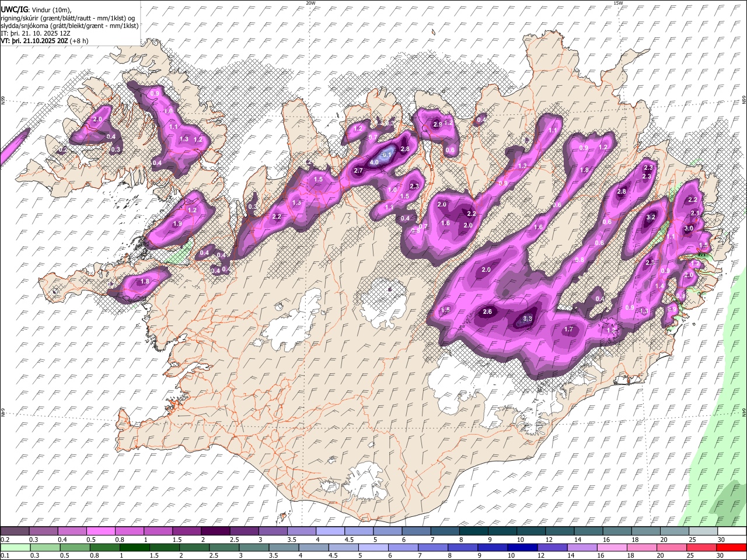
Task: Click the pale pink swatch between 16 and 18 in the green scale
Action: 613,547
